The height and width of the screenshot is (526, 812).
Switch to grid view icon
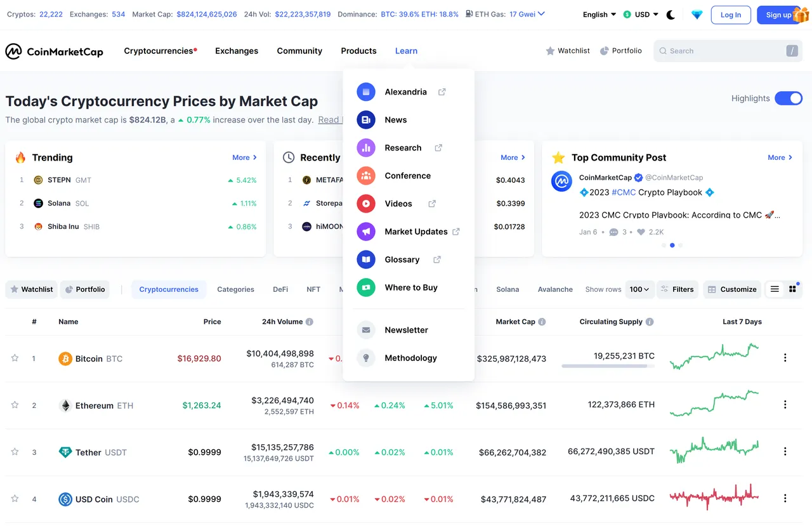coord(792,289)
